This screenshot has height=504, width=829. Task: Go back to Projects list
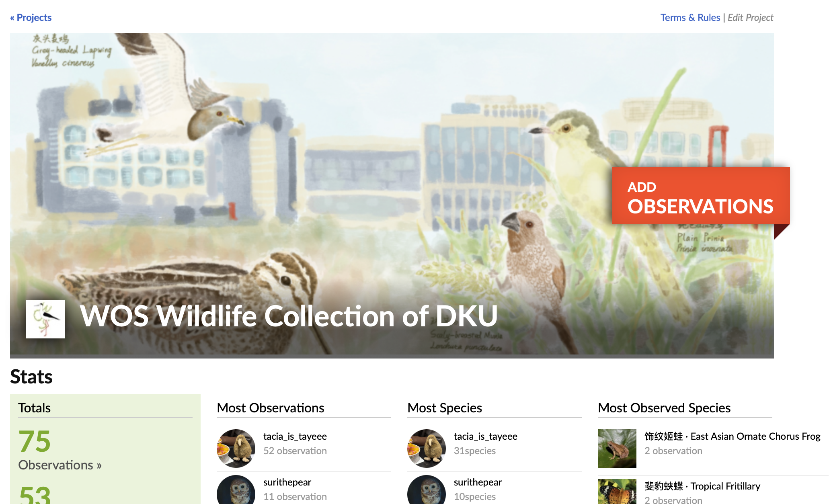tap(31, 17)
